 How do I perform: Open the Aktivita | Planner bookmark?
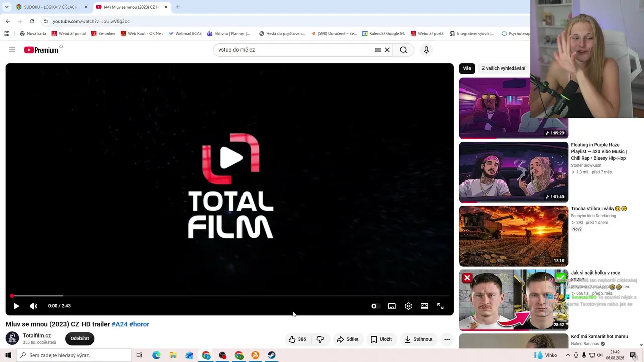228,34
